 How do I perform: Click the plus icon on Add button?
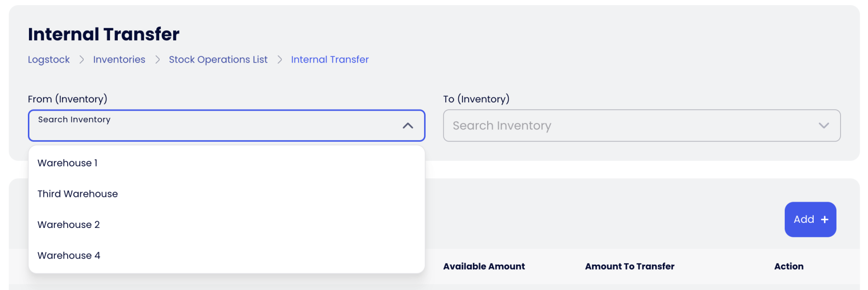(x=825, y=220)
